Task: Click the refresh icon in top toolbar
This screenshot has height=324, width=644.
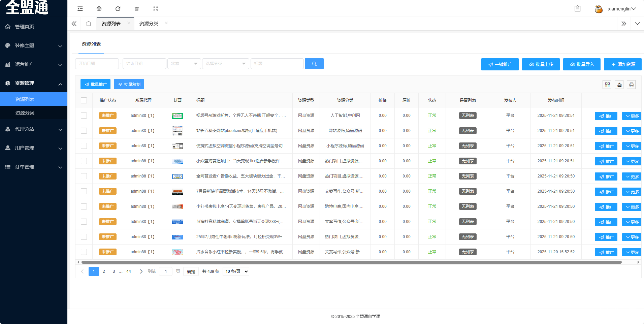Action: click(118, 9)
